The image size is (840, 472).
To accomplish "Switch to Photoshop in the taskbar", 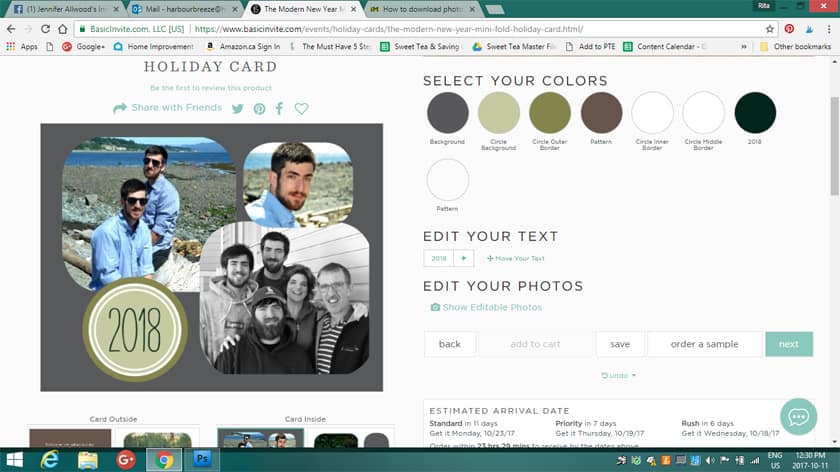I will pyautogui.click(x=202, y=460).
